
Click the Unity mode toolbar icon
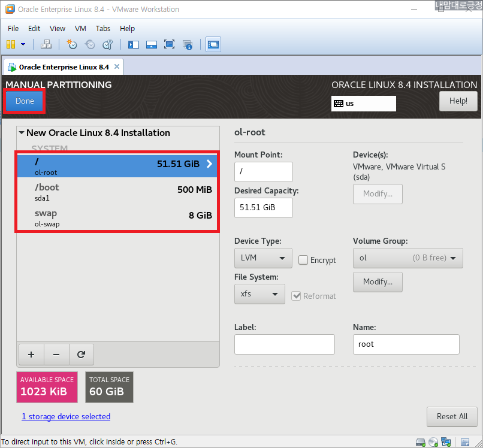[x=188, y=45]
